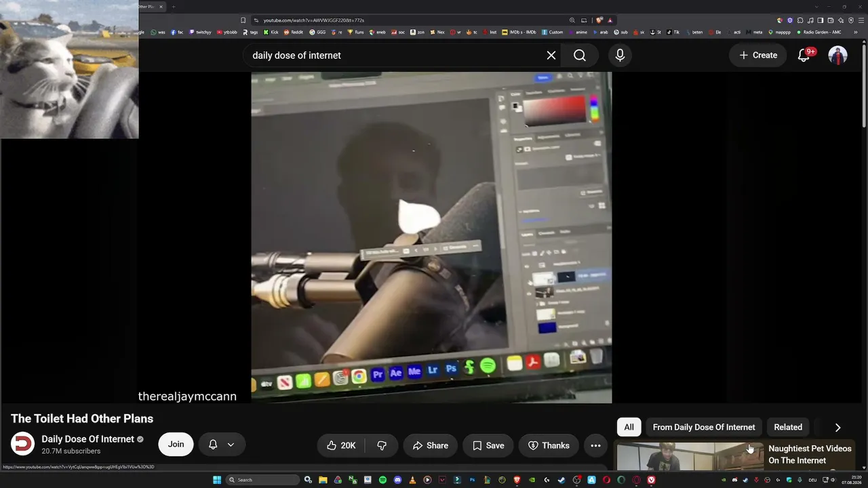Viewport: 868px width, 488px height.
Task: Click the Brave Shields icon in address bar
Action: (x=599, y=20)
